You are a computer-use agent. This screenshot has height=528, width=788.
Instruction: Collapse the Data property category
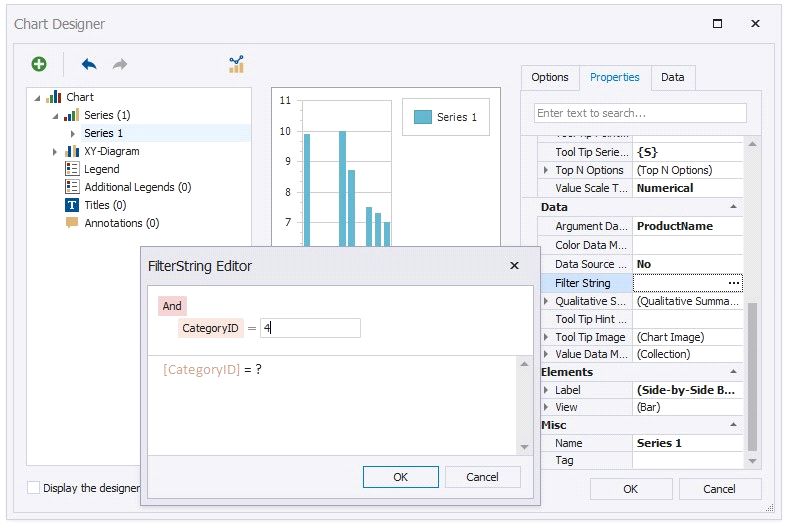click(735, 207)
